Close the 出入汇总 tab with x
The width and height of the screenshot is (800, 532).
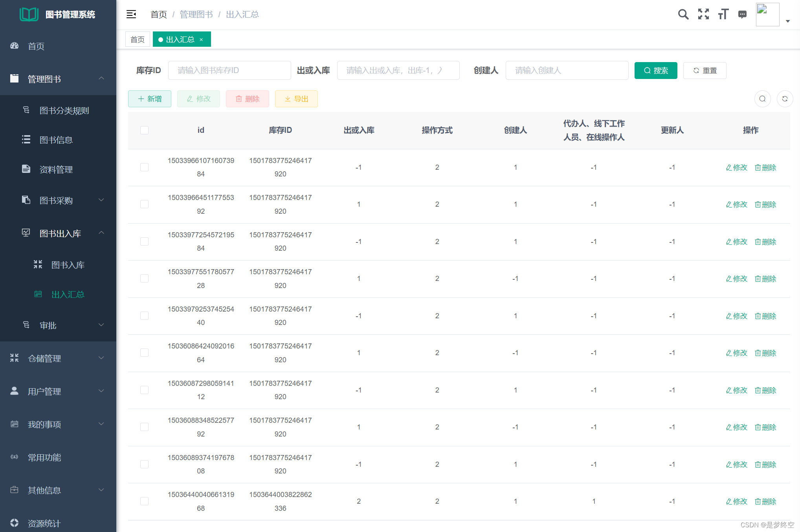pos(202,40)
